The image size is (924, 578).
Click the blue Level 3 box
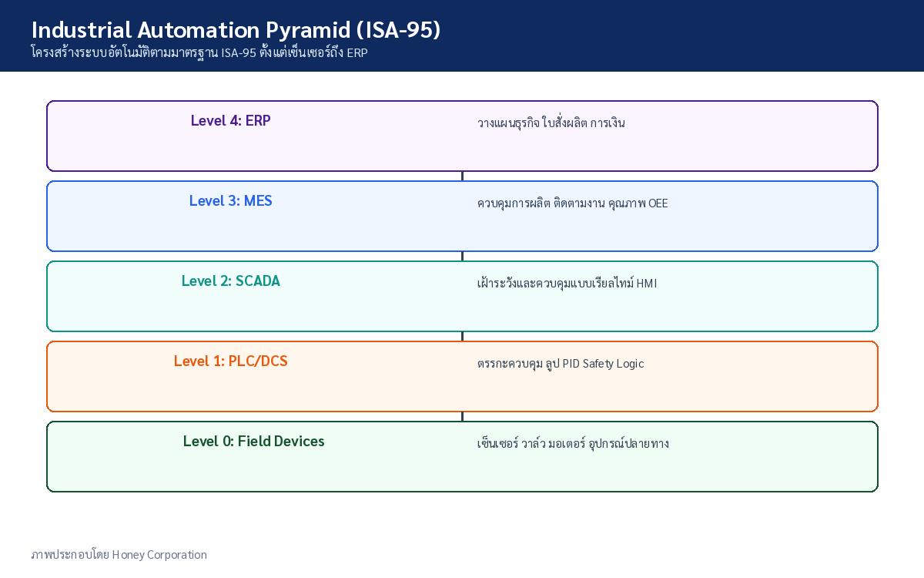(x=462, y=216)
